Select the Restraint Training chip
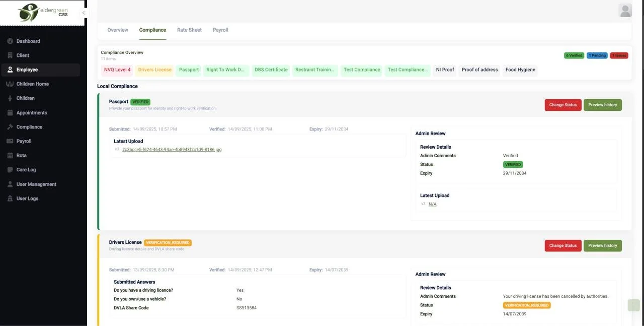 (x=315, y=70)
